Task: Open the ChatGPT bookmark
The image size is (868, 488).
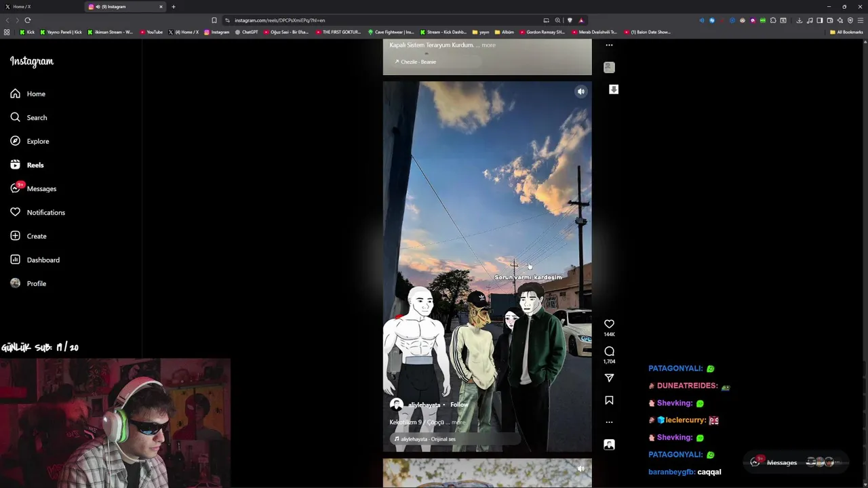Action: click(x=247, y=32)
